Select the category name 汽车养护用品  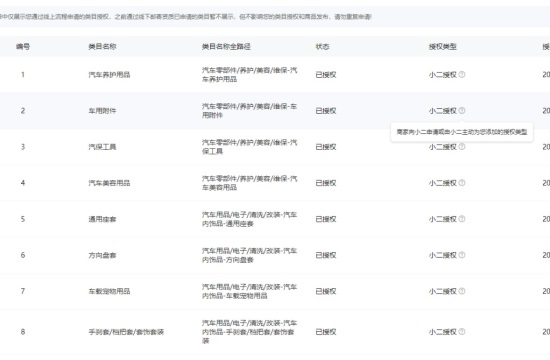pos(109,75)
